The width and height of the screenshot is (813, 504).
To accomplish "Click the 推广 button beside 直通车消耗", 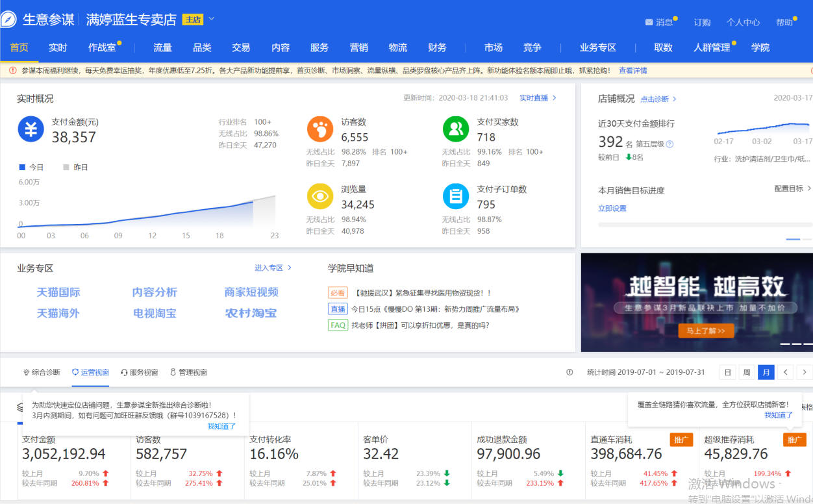I will coord(681,440).
